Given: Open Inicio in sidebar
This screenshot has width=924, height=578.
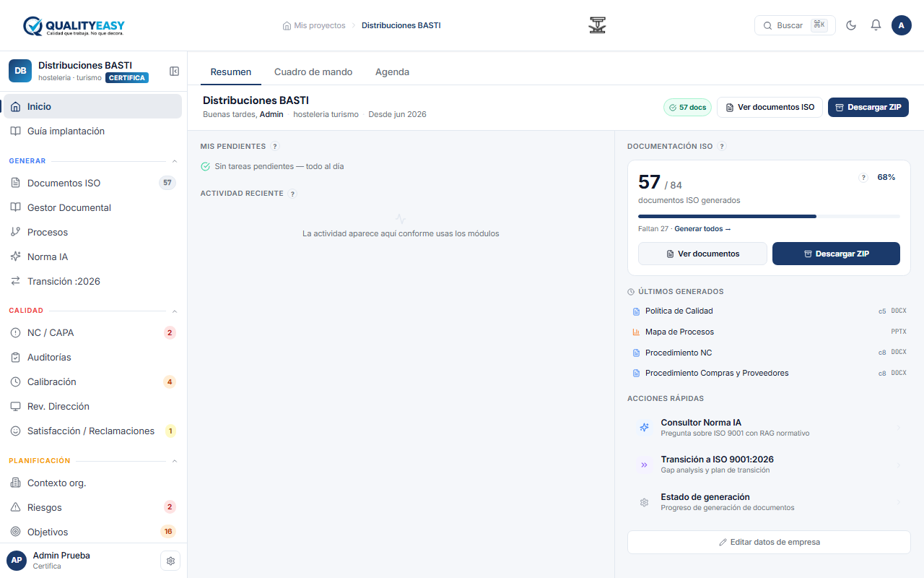Looking at the screenshot, I should [92, 106].
